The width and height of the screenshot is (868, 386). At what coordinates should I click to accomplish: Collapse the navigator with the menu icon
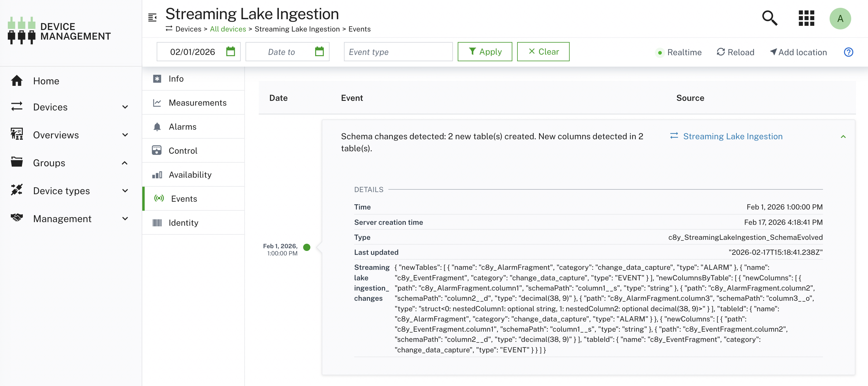point(152,17)
